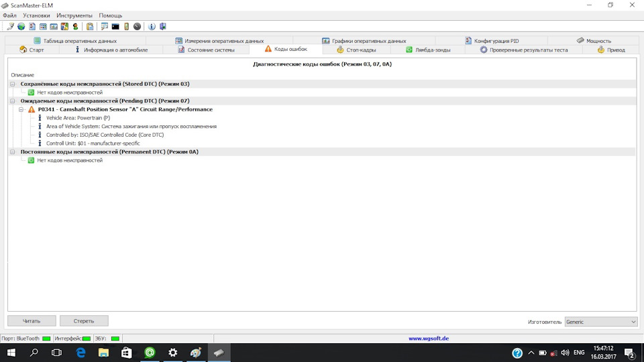
Task: Click the green globe toolbar icon
Action: coord(21,26)
